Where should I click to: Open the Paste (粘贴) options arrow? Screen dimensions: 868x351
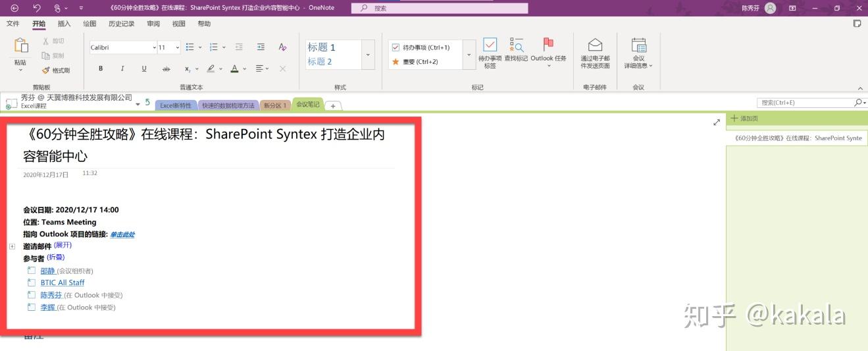[x=20, y=70]
